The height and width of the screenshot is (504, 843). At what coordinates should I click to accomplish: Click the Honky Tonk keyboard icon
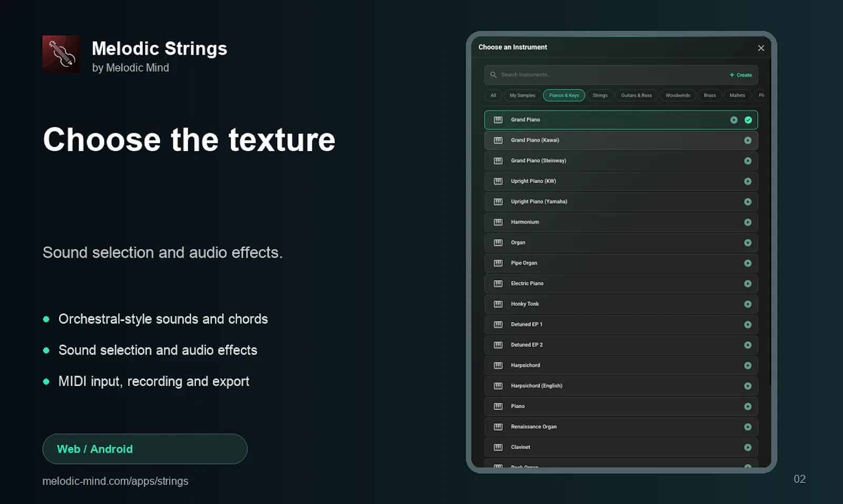coord(498,304)
